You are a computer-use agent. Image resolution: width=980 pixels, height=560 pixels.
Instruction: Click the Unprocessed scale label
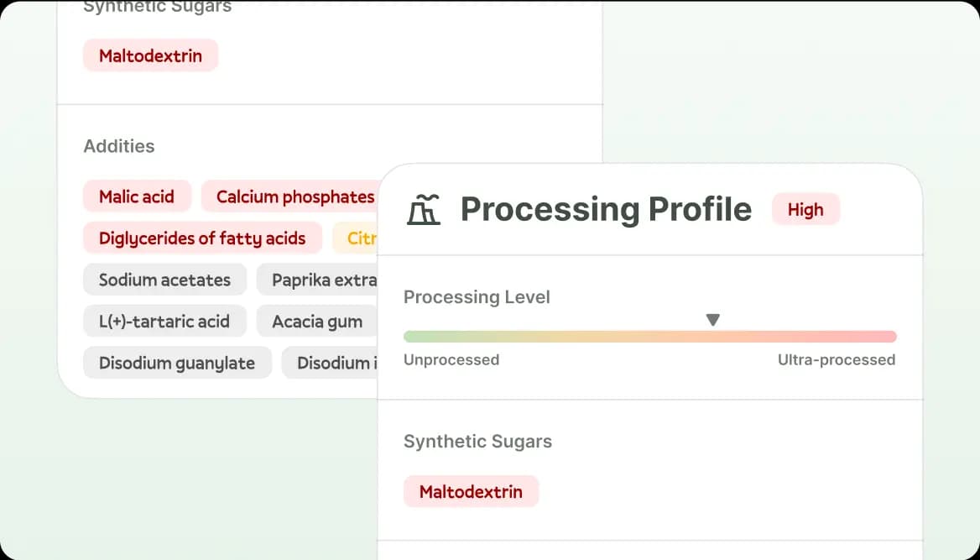pyautogui.click(x=451, y=360)
